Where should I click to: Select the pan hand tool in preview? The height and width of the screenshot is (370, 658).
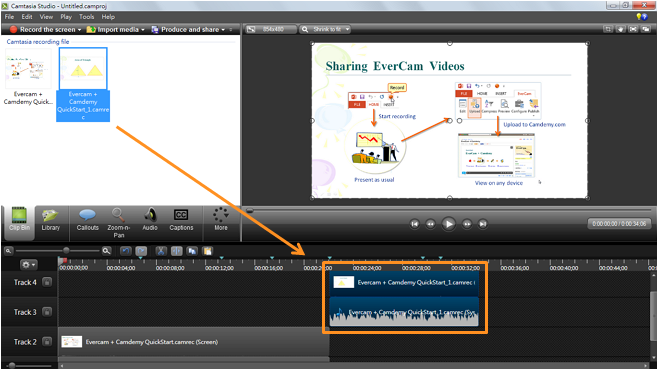[621, 29]
